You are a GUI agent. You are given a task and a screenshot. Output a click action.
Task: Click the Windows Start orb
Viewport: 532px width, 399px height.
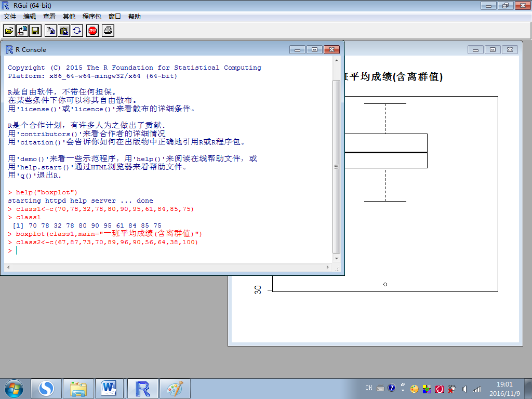pyautogui.click(x=14, y=389)
